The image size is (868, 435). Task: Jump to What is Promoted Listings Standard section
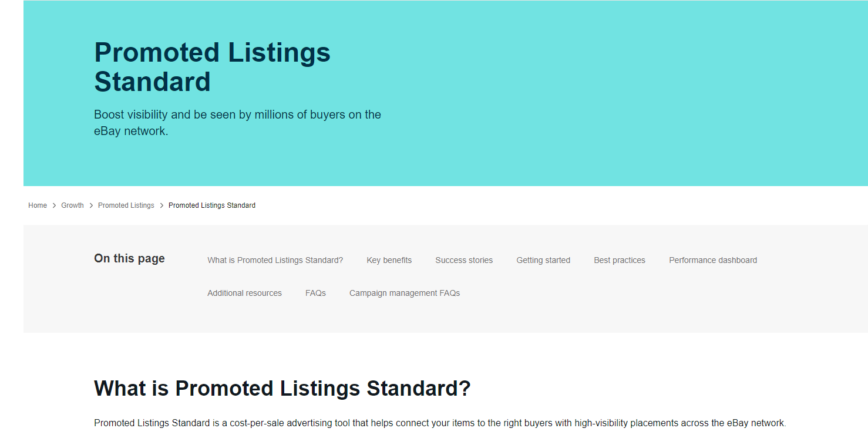pyautogui.click(x=275, y=259)
